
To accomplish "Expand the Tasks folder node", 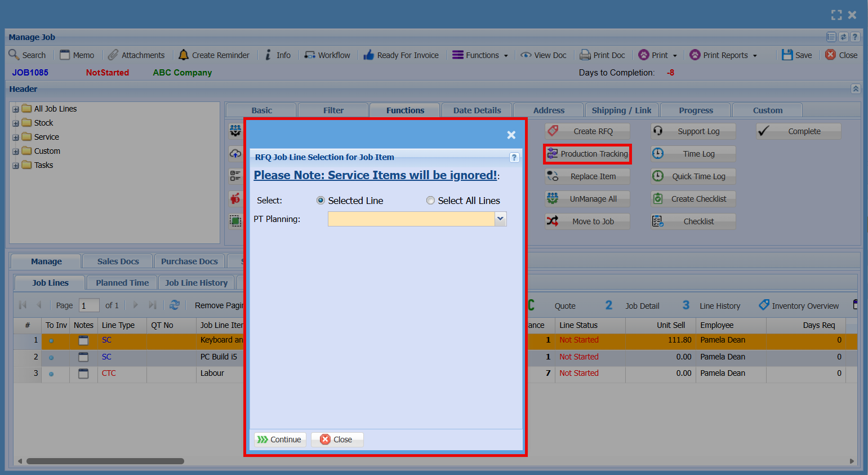I will tap(16, 166).
